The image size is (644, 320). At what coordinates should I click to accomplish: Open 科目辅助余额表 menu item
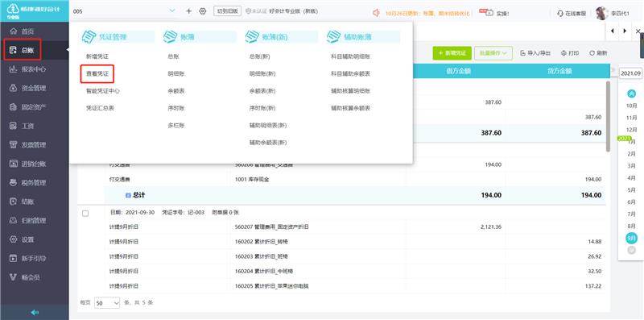click(351, 74)
